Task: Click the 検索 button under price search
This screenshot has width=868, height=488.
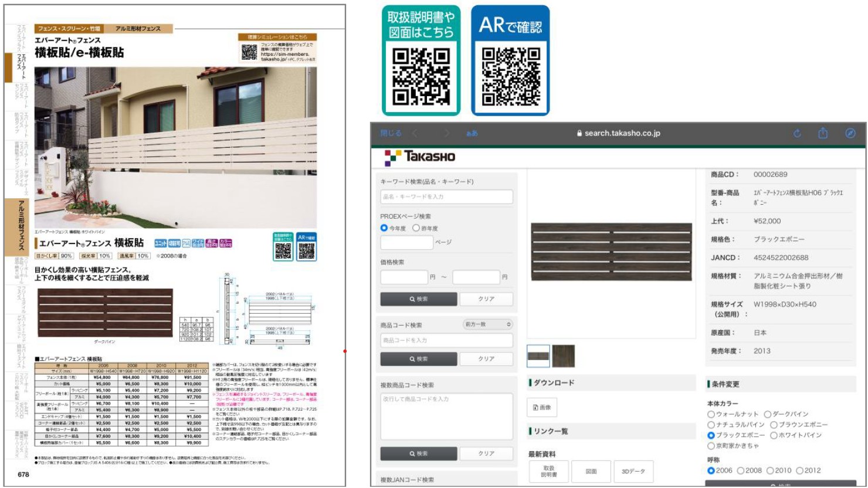Action: 418,299
